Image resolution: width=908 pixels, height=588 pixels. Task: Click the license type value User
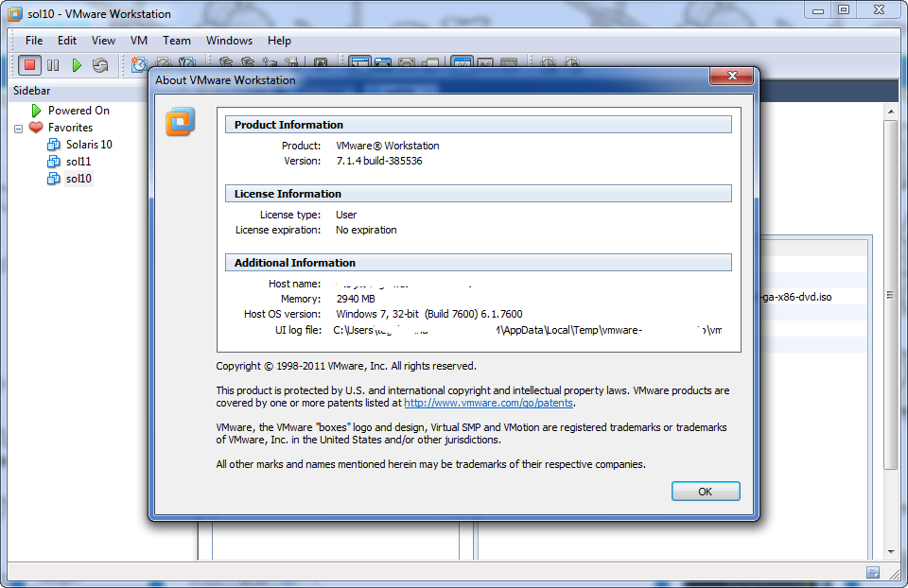tap(346, 215)
